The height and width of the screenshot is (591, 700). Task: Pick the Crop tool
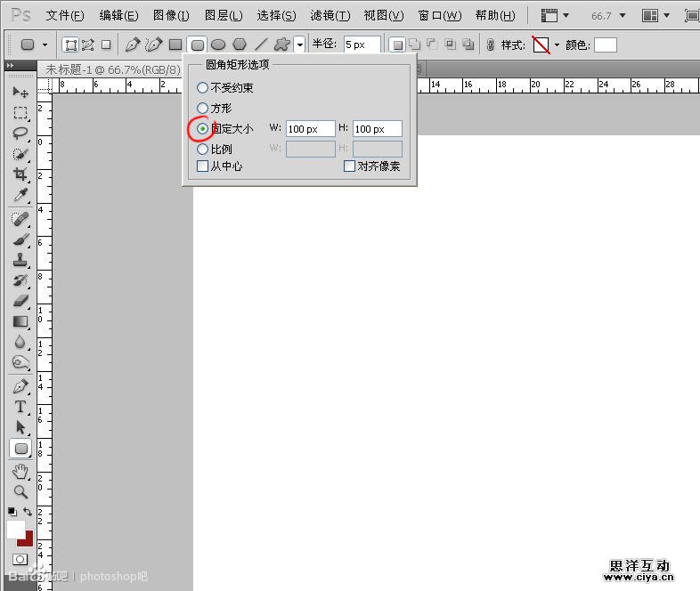tap(20, 174)
